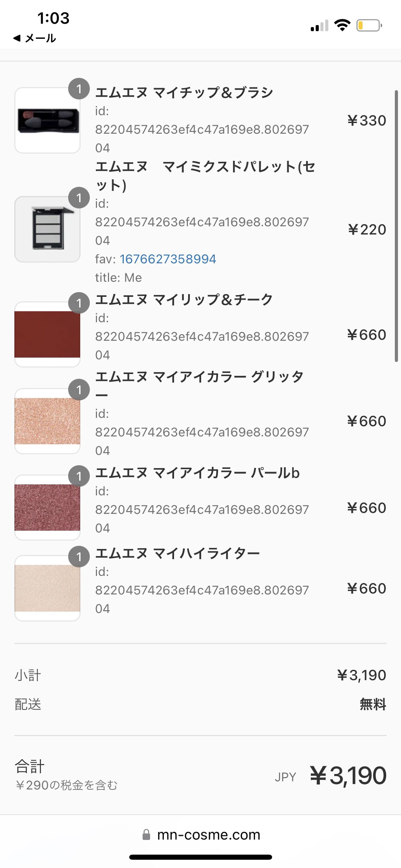Open the mixed palette product thumbnail

[47, 229]
